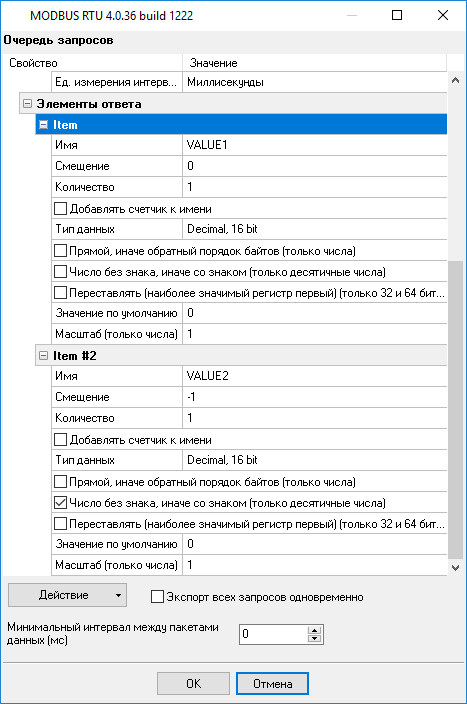The height and width of the screenshot is (704, 467).
Task: Select 'Миллисекунды' interval unit value
Action: click(x=315, y=82)
